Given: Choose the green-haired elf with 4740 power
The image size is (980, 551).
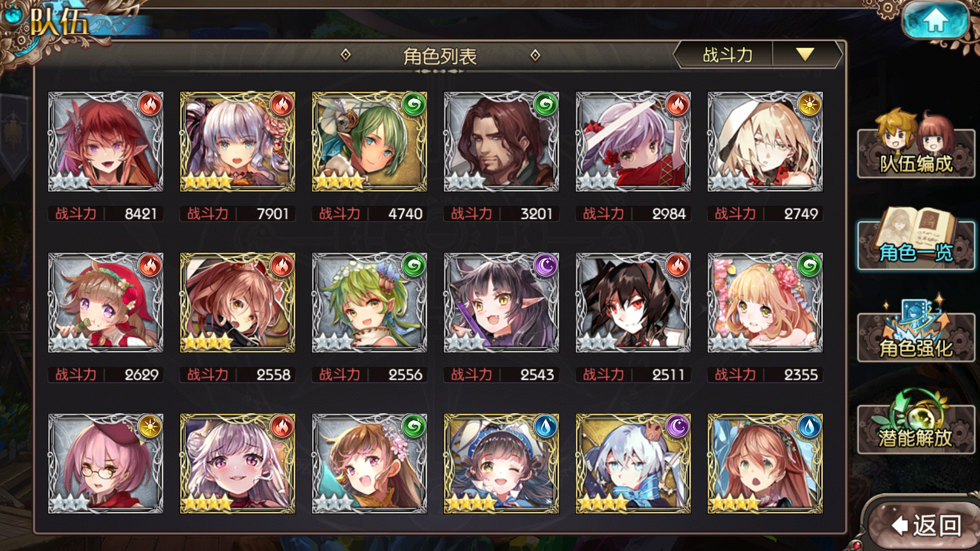Looking at the screenshot, I should pyautogui.click(x=370, y=142).
